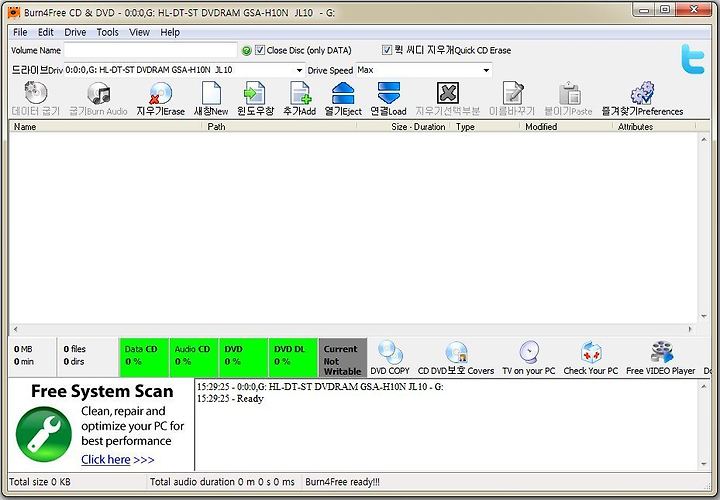
Task: Open CD DVD Covers tool
Action: tap(456, 353)
